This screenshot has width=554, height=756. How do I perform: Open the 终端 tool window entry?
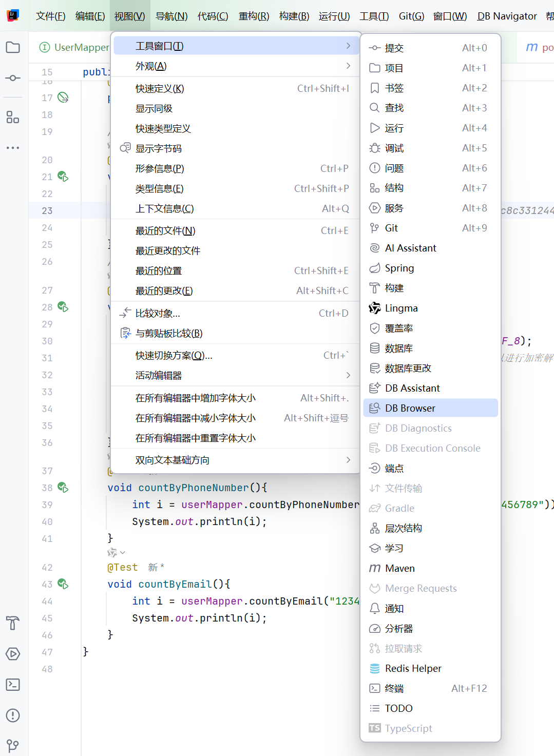[x=430, y=688]
